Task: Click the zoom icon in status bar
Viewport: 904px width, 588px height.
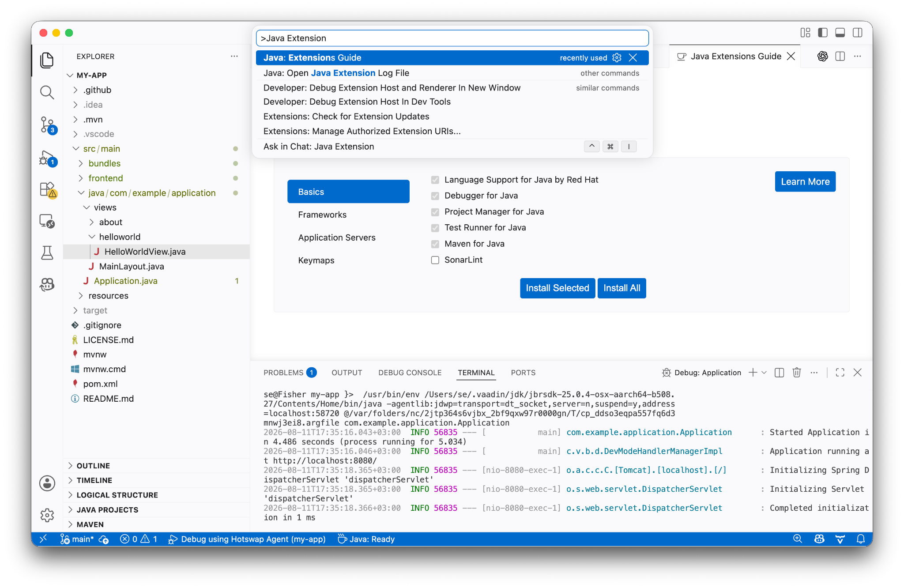Action: tap(797, 539)
